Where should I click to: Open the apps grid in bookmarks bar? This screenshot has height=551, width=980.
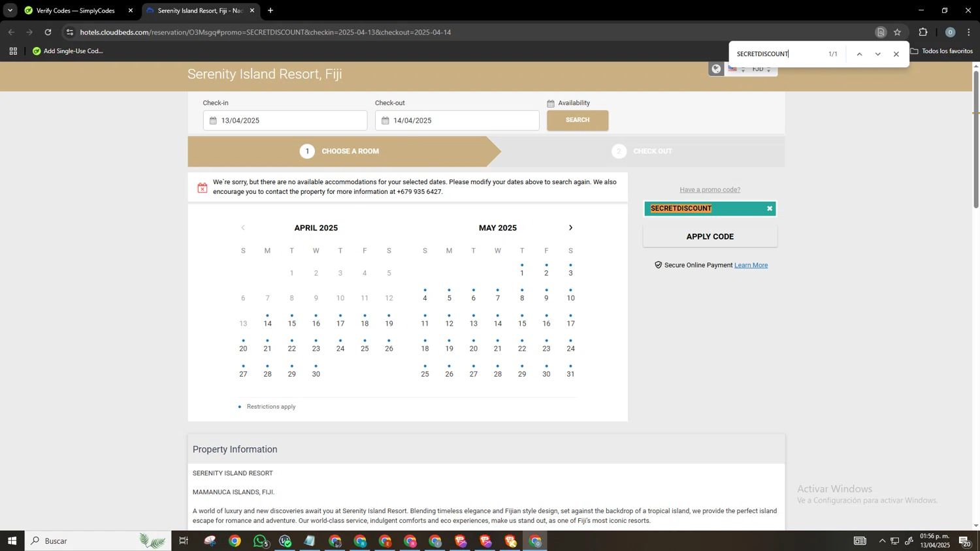point(13,51)
